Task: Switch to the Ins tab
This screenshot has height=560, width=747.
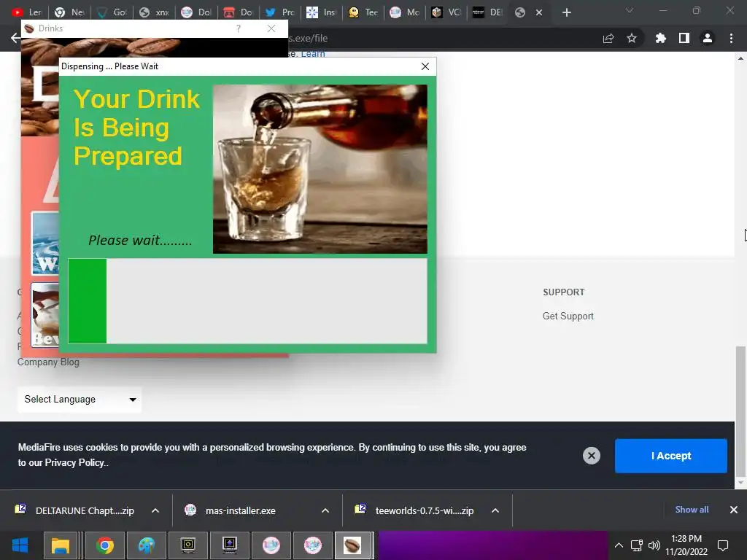Action: 322,12
